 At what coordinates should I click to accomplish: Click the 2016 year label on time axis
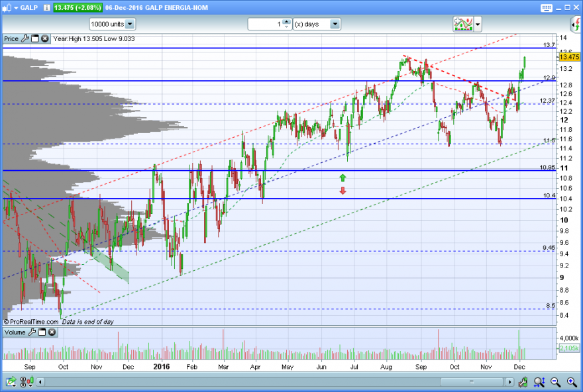click(162, 367)
